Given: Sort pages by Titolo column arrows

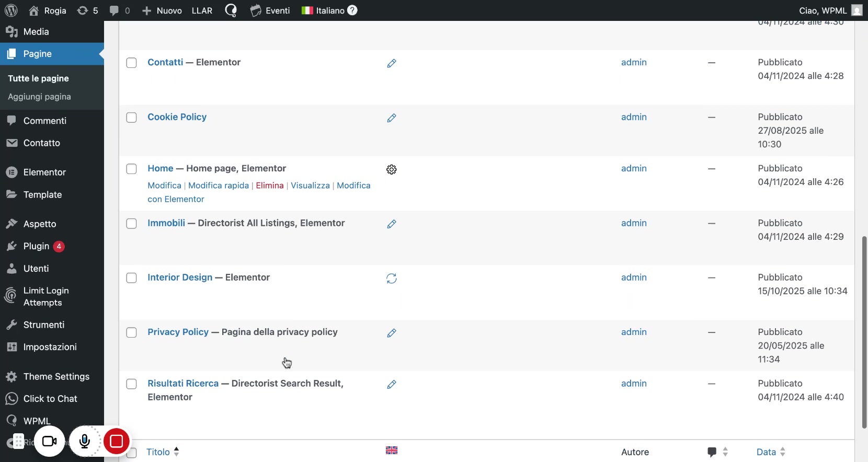Looking at the screenshot, I should (177, 452).
